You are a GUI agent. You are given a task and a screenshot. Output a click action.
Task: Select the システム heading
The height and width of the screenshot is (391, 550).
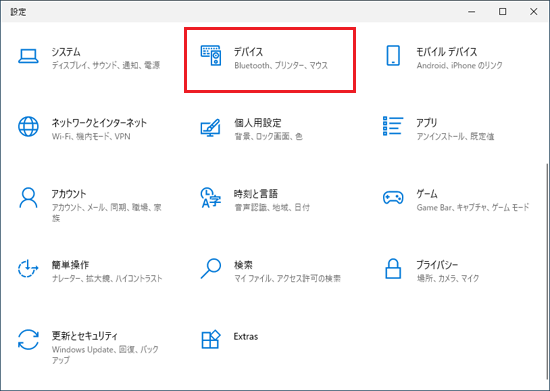click(66, 52)
